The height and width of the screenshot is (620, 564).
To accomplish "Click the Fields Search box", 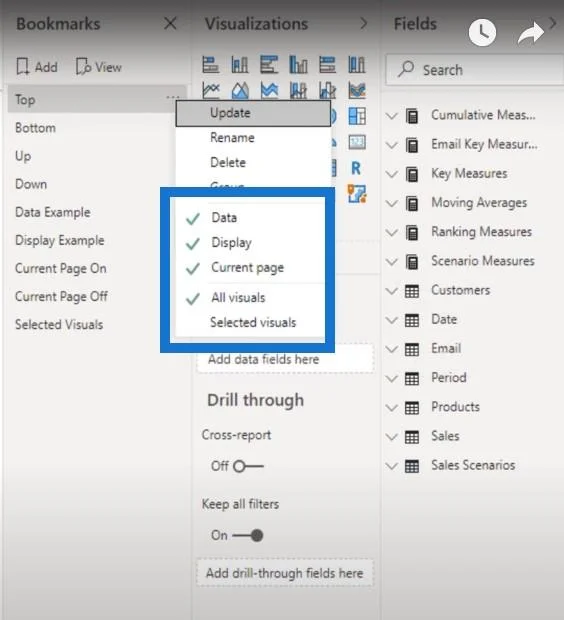I will (475, 70).
